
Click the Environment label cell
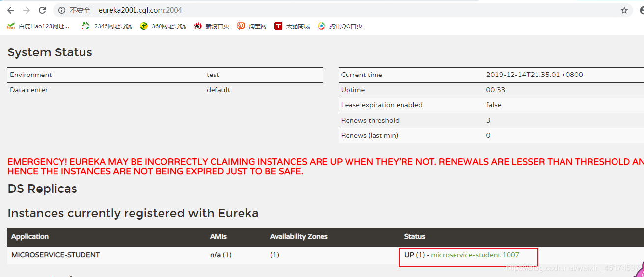31,75
